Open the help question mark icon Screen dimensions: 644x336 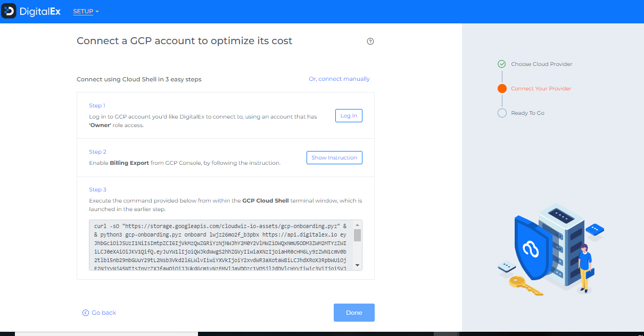pyautogui.click(x=370, y=41)
